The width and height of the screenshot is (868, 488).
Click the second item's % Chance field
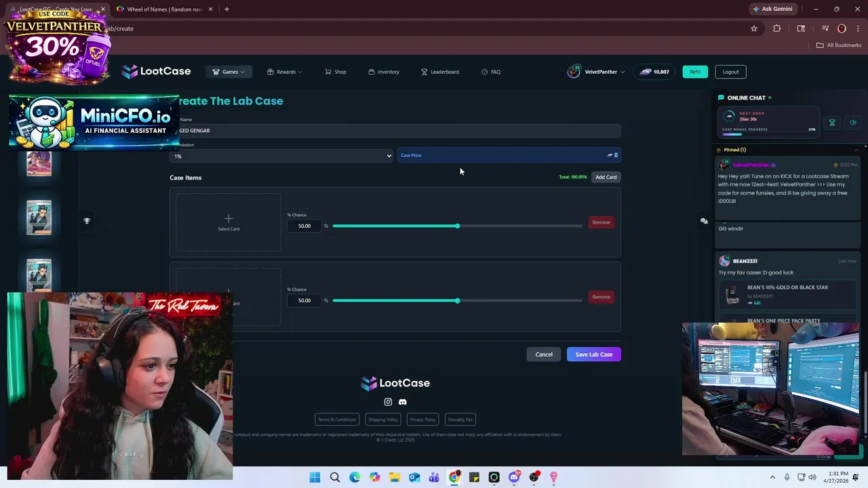pyautogui.click(x=304, y=300)
